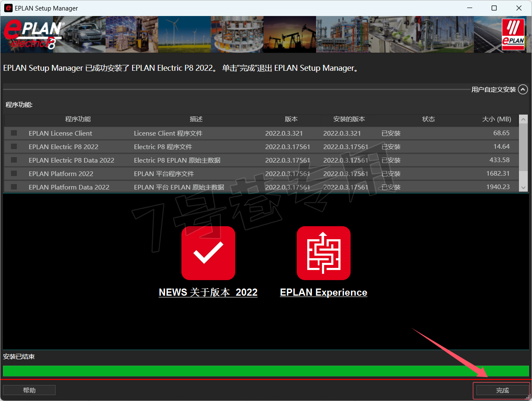This screenshot has height=401, width=532.
Task: Click the 帮助 button
Action: click(x=29, y=390)
